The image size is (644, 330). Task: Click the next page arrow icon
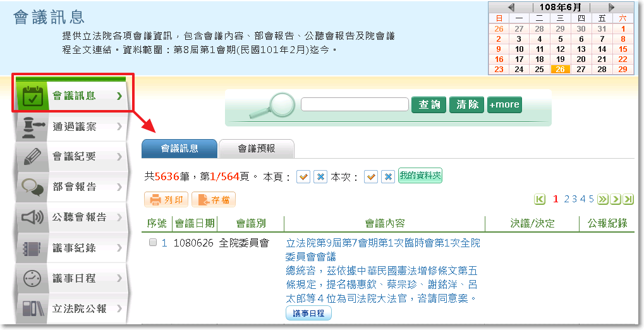click(x=616, y=199)
